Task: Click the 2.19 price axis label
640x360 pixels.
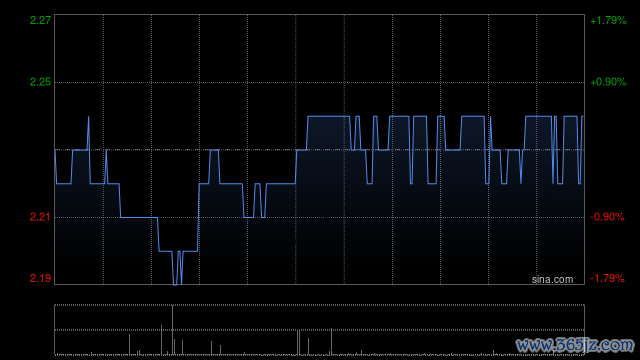Action: coord(40,278)
